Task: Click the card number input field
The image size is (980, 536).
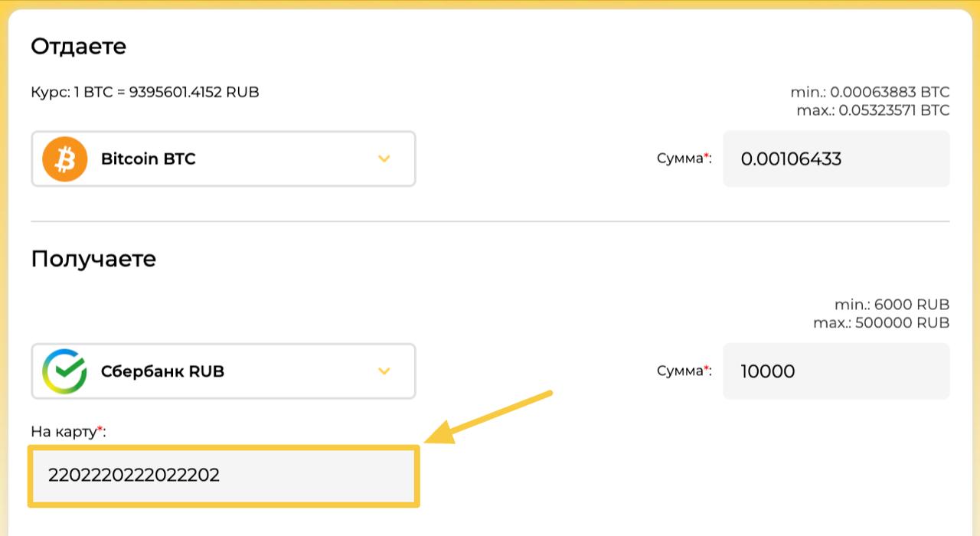Action: point(224,476)
